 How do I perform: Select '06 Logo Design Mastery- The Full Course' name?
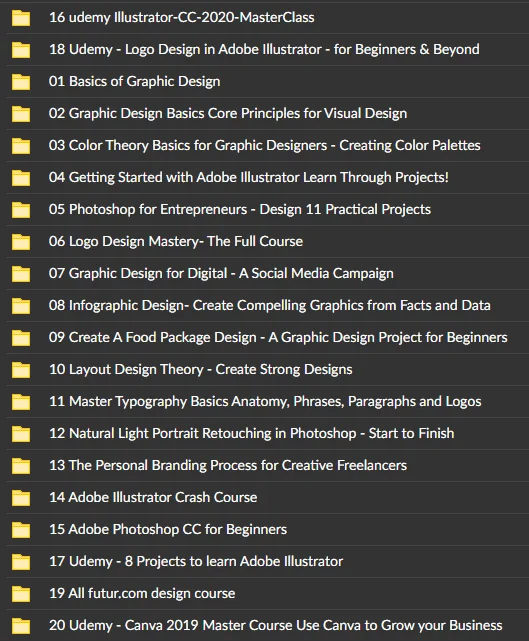(176, 241)
